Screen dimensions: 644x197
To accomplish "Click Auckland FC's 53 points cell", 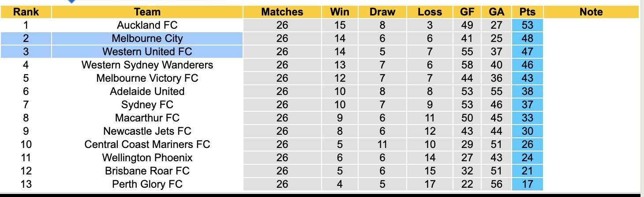I will (528, 25).
